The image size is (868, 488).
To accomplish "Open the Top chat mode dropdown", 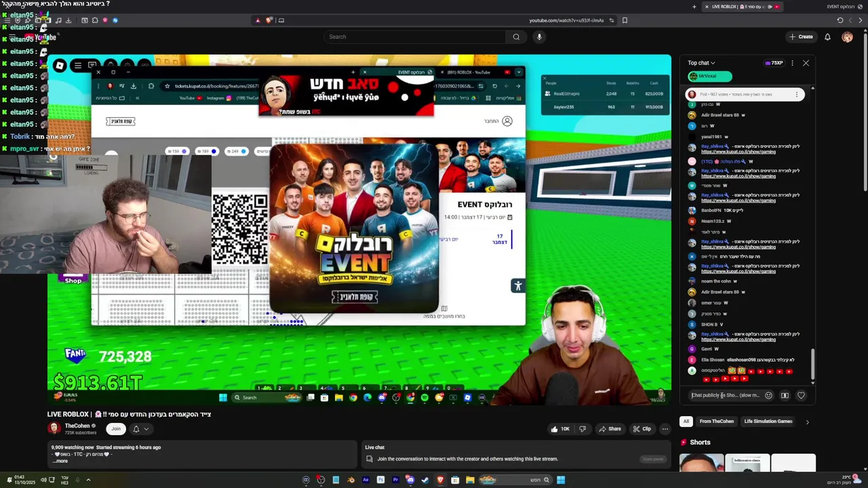I will (x=701, y=63).
